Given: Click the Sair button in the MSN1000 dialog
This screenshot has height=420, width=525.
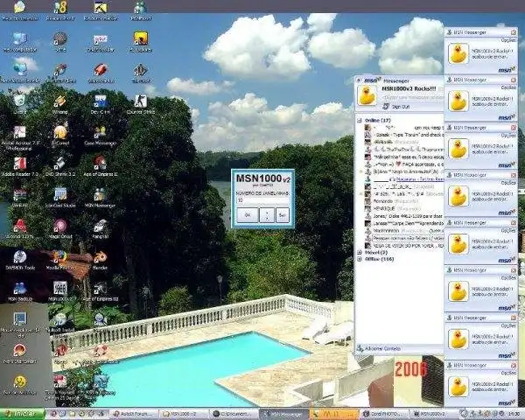Looking at the screenshot, I should [283, 215].
